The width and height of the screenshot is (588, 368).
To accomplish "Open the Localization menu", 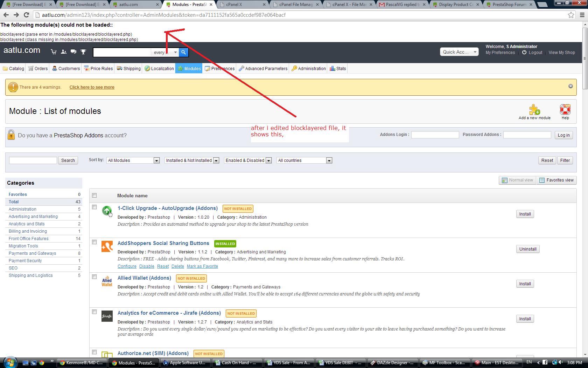I will coord(159,69).
